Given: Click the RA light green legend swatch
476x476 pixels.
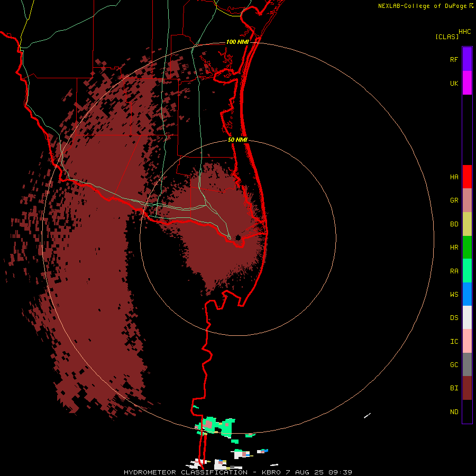Looking at the screenshot, I should (467, 271).
